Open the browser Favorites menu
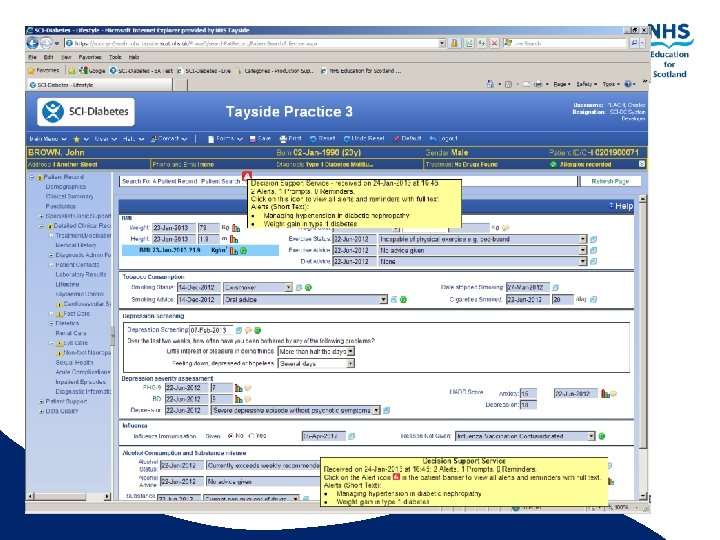720x540 pixels. click(x=90, y=57)
